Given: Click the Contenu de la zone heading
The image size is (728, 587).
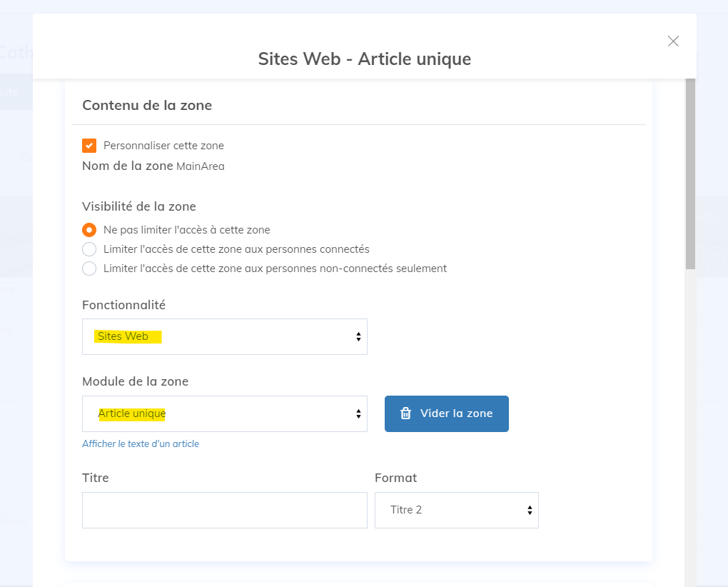Looking at the screenshot, I should 147,106.
